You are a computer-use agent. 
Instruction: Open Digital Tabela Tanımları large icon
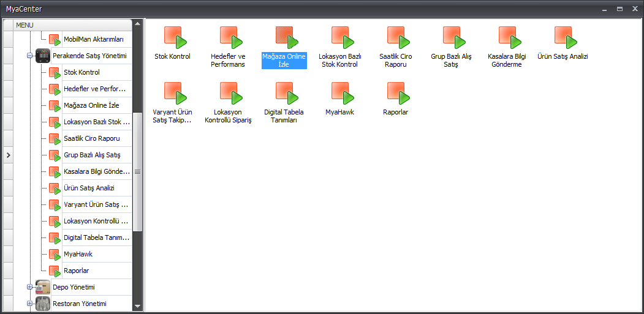coord(287,93)
